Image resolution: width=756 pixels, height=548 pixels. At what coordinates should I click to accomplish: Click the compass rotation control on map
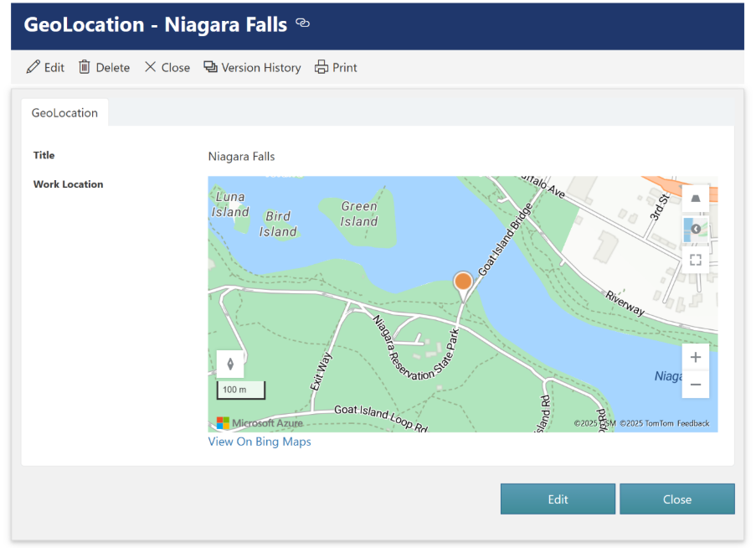click(x=230, y=364)
